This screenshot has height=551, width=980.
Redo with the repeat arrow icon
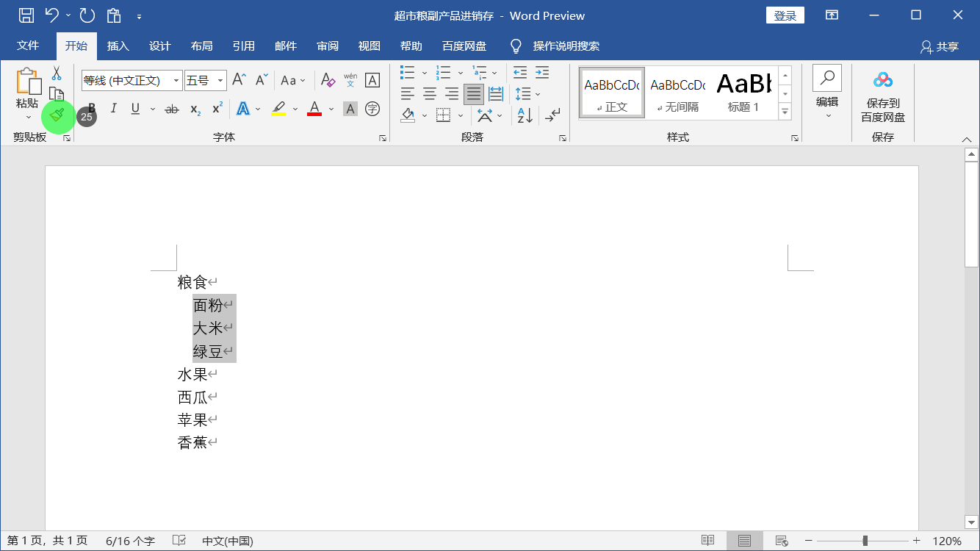pos(87,15)
